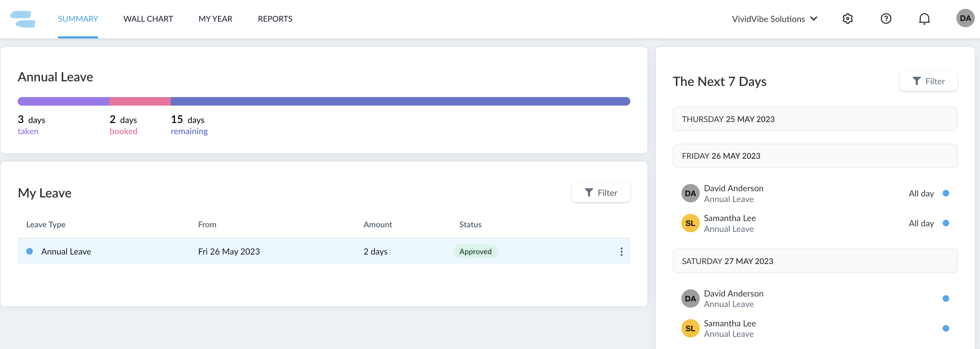Image resolution: width=980 pixels, height=349 pixels.
Task: Click blue remaining segment of leave bar
Action: coord(400,101)
